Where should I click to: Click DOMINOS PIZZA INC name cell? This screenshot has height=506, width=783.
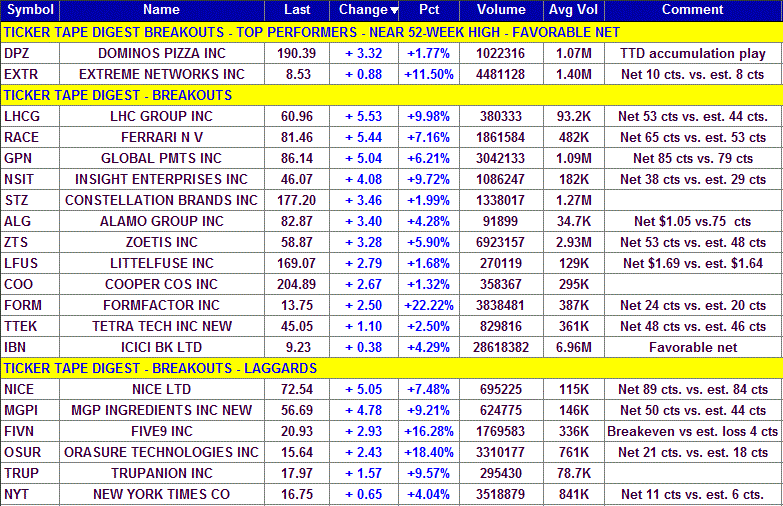click(162, 53)
